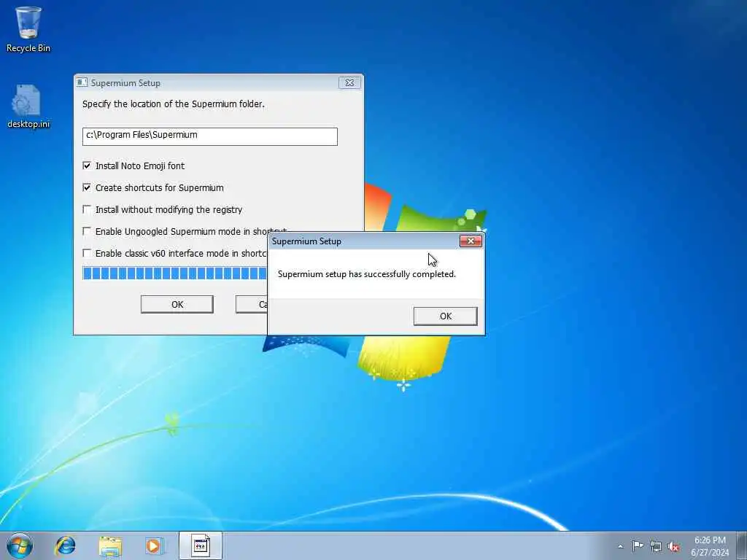Viewport: 747px width, 560px height.
Task: Select the desktop.ini file icon
Action: click(28, 106)
